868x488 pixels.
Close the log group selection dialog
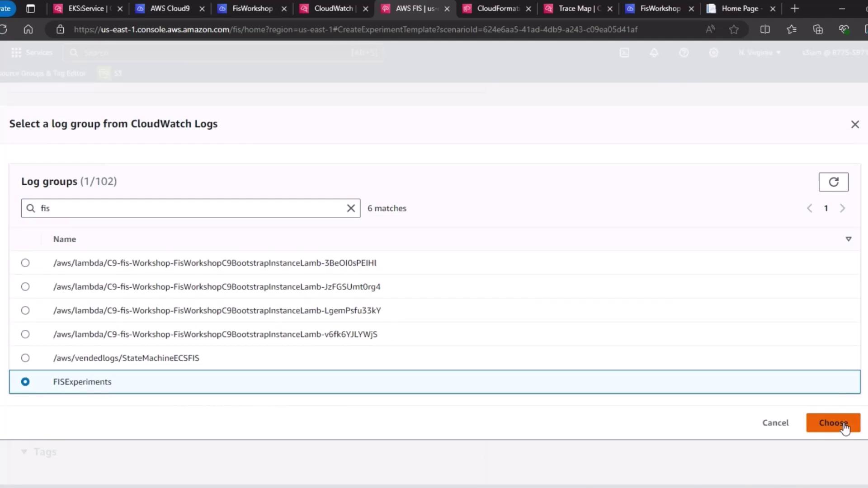(854, 124)
